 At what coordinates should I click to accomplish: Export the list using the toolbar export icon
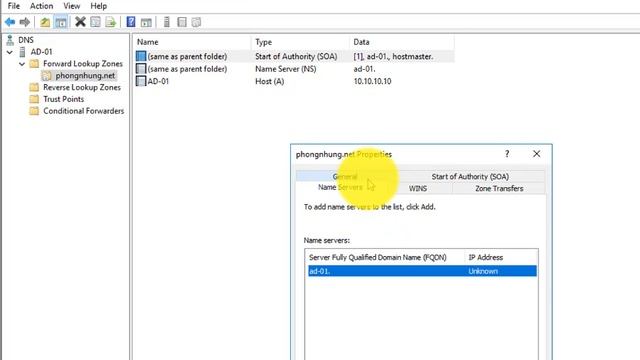click(x=110, y=22)
